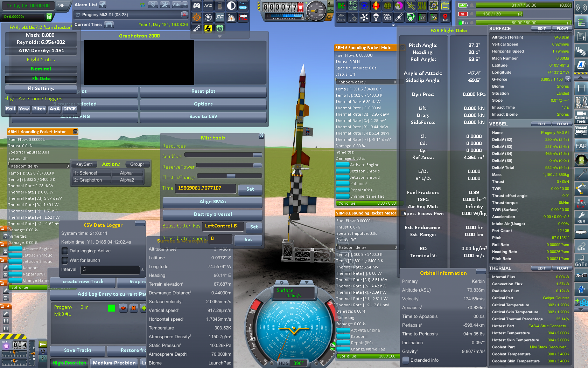Open the green alarm clock toolbar icon

pos(220,28)
